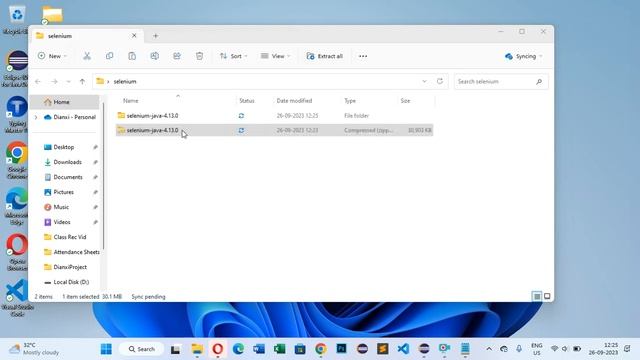Open Excel from the taskbar
The height and width of the screenshot is (360, 640).
280,349
